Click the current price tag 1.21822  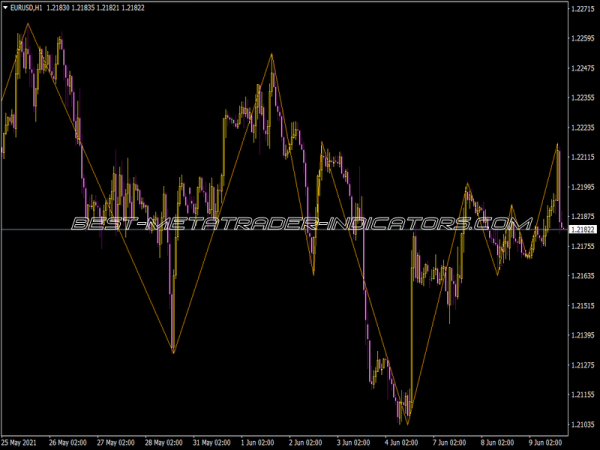click(582, 230)
